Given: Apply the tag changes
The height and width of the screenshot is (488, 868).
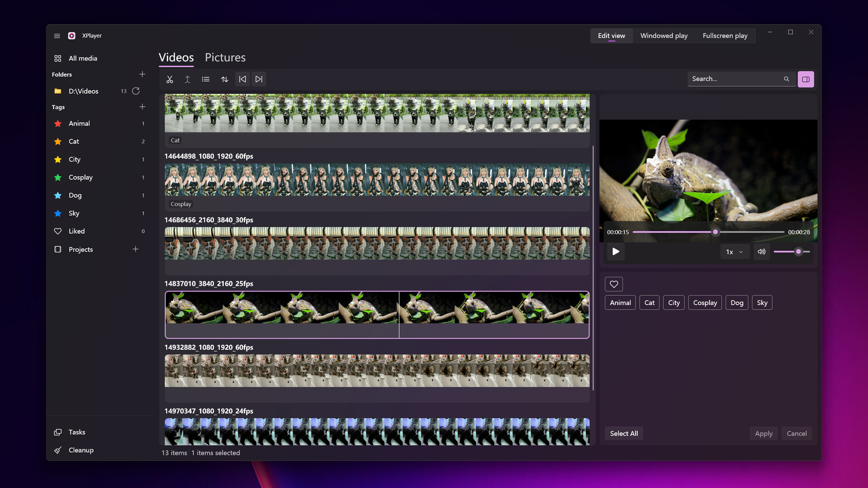Looking at the screenshot, I should pos(763,433).
